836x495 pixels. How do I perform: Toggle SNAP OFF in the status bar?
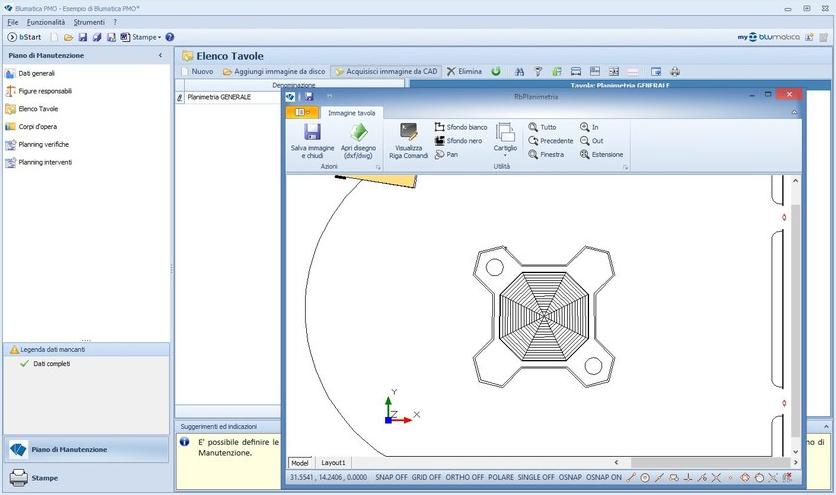tap(391, 478)
